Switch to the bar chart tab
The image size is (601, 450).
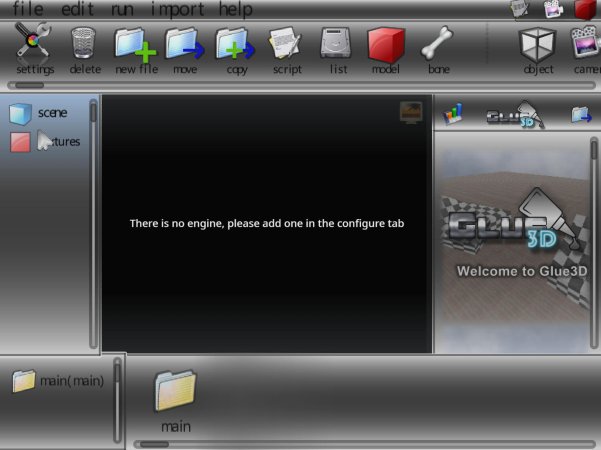(453, 114)
